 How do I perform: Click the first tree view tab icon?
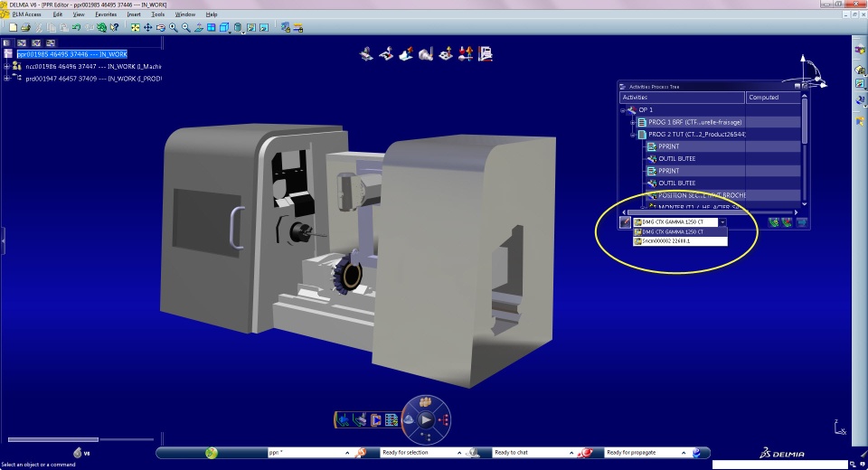(6, 42)
